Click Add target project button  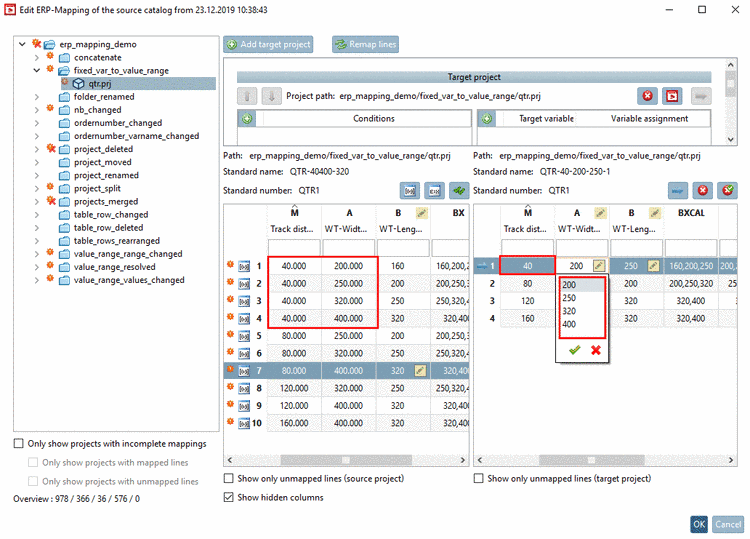[x=268, y=44]
